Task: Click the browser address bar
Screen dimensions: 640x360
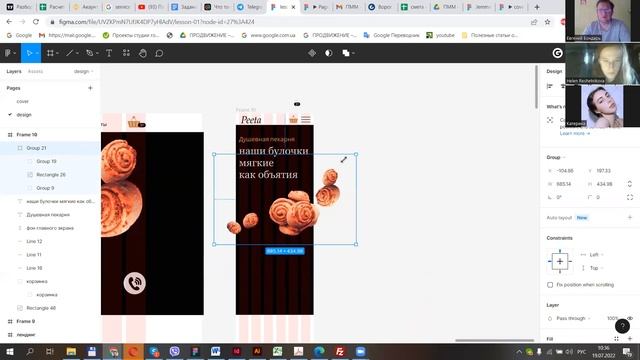Action: pos(286,22)
